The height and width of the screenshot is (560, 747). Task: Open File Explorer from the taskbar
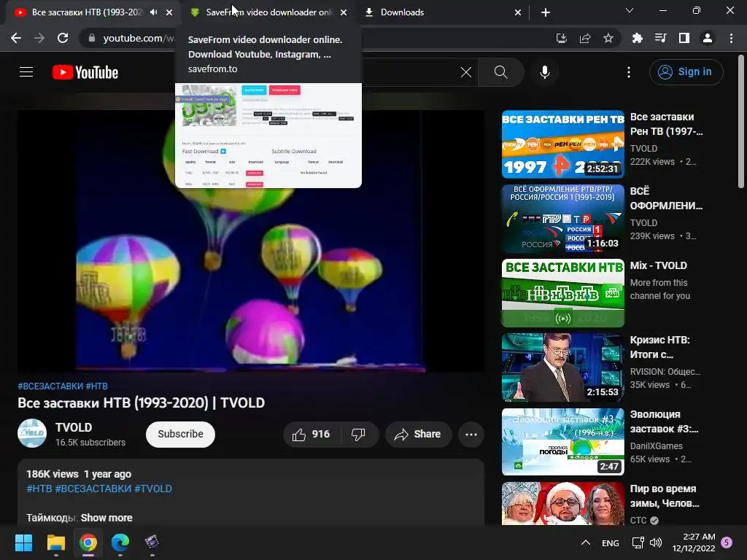tap(55, 542)
